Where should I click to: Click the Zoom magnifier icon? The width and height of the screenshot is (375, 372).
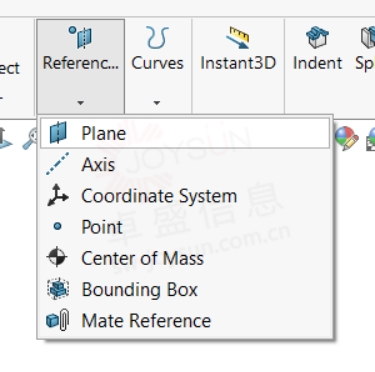[x=30, y=139]
